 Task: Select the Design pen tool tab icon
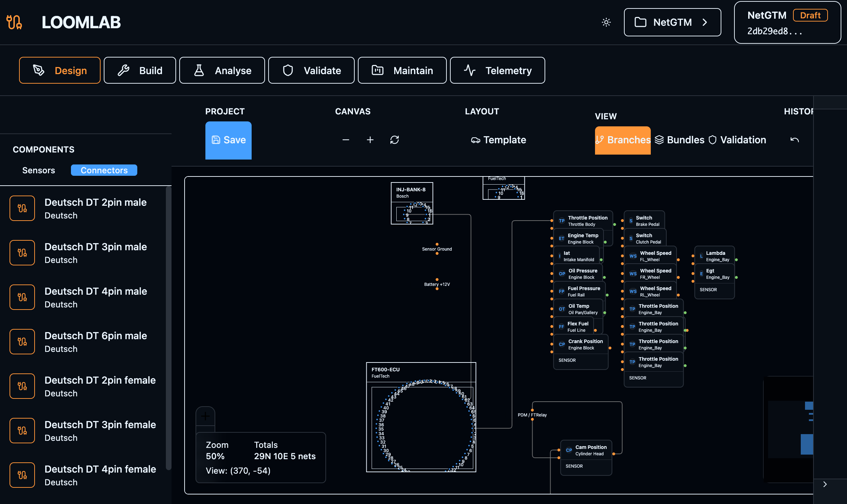click(39, 70)
